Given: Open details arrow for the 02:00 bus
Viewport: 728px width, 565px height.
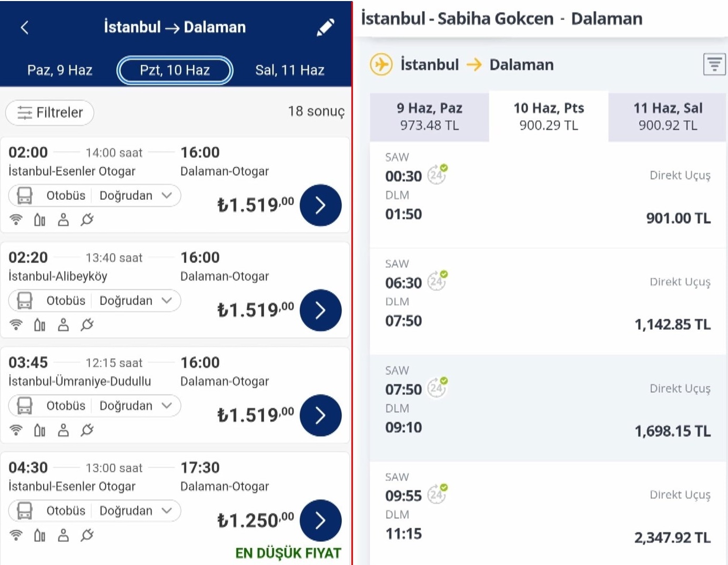Looking at the screenshot, I should [320, 205].
